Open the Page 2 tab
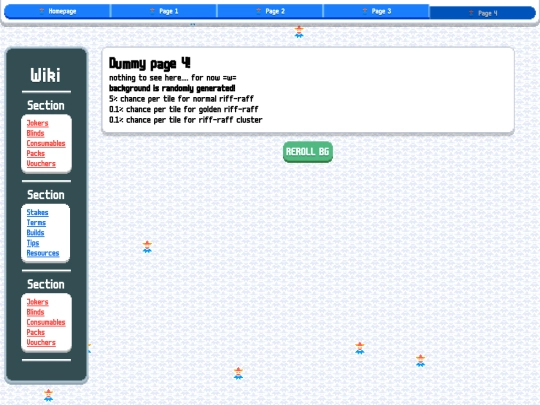Image resolution: width=540 pixels, height=405 pixels. tap(270, 11)
